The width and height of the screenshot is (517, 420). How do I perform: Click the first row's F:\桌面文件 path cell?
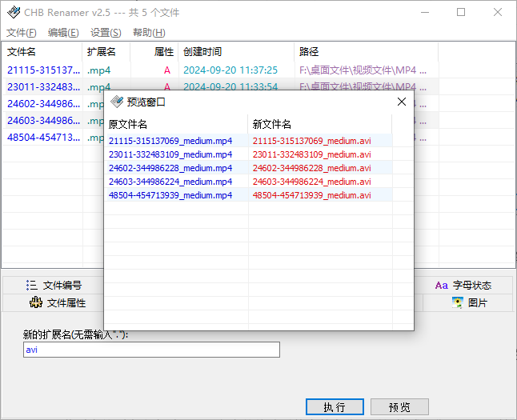click(x=363, y=70)
